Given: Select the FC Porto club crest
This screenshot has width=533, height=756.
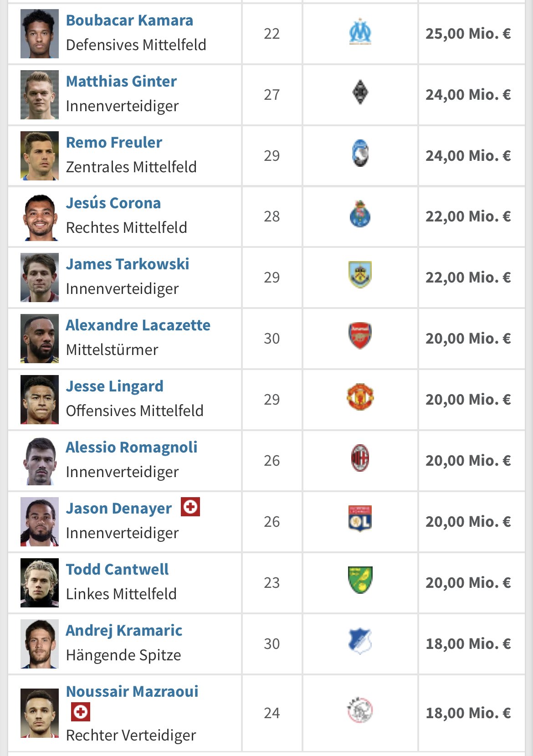Looking at the screenshot, I should [360, 214].
